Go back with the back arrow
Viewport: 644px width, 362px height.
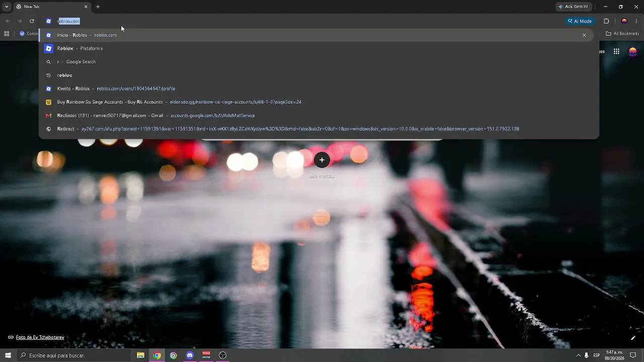click(8, 21)
